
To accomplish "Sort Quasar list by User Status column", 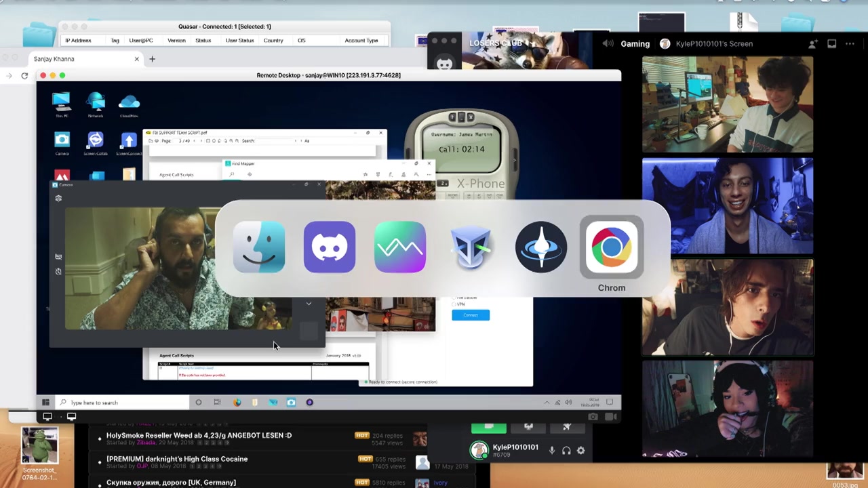I will [x=239, y=41].
